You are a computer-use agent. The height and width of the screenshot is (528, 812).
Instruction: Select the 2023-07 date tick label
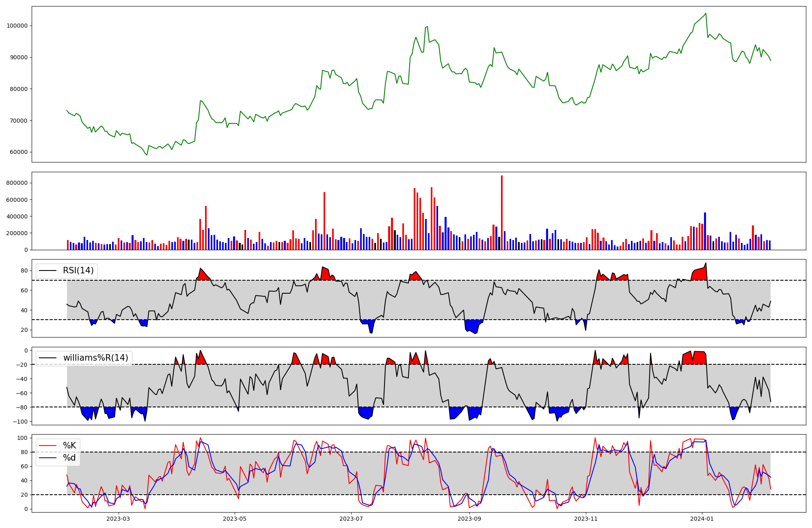point(351,519)
